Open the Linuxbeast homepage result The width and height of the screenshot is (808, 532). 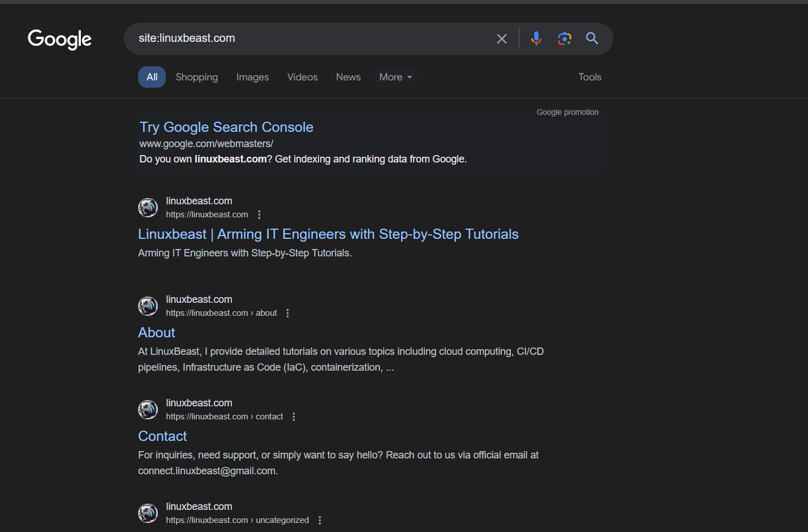[x=328, y=234]
